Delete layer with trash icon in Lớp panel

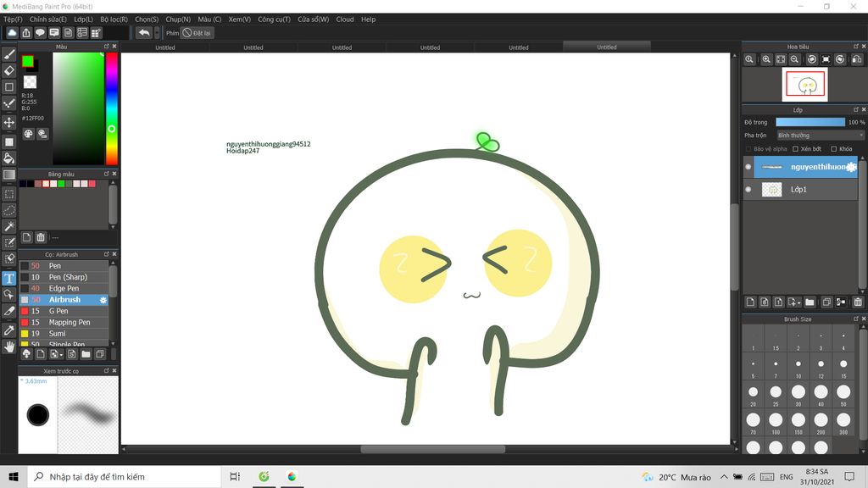858,302
